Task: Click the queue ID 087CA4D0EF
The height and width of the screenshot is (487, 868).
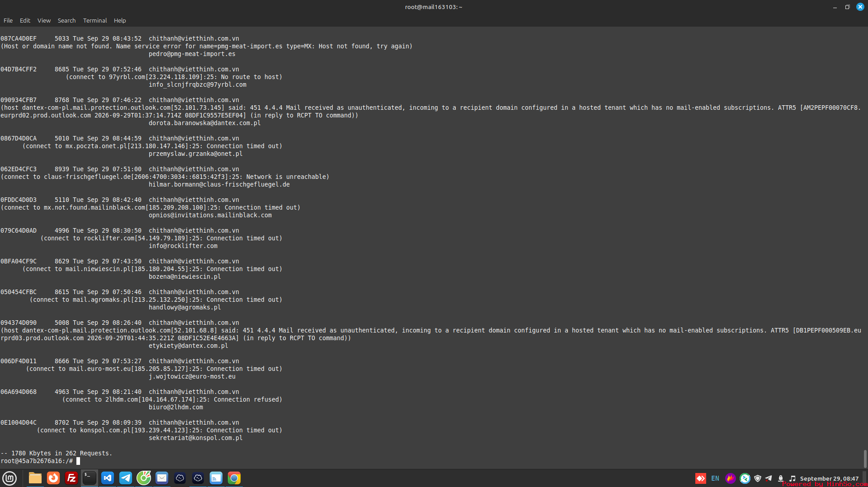Action: (x=19, y=38)
